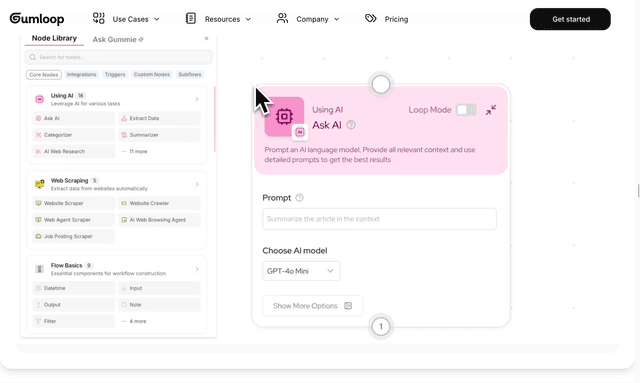Click the Website Crawler node icon
The height and width of the screenshot is (383, 640).
pyautogui.click(x=124, y=203)
